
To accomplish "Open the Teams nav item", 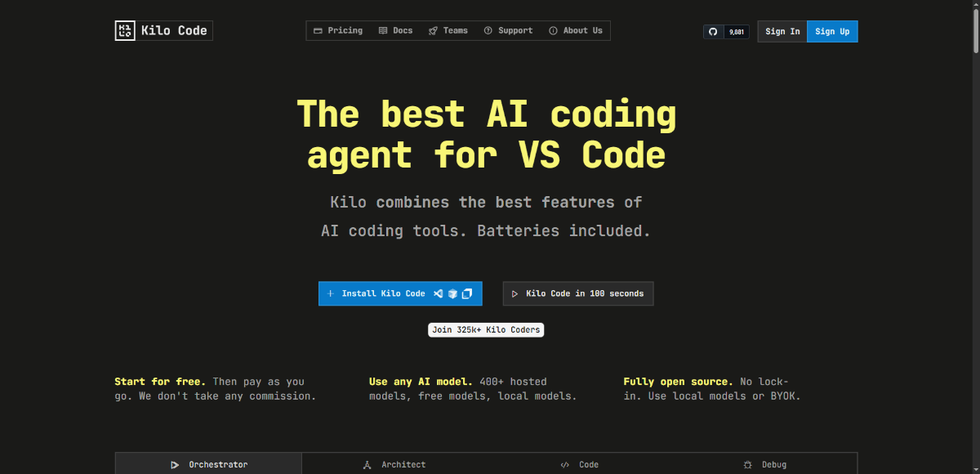I will click(x=448, y=31).
